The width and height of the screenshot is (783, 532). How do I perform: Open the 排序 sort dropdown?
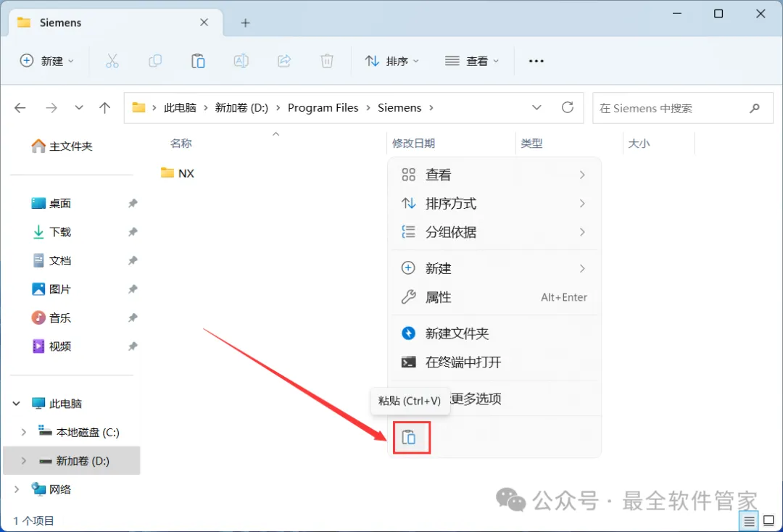[392, 61]
